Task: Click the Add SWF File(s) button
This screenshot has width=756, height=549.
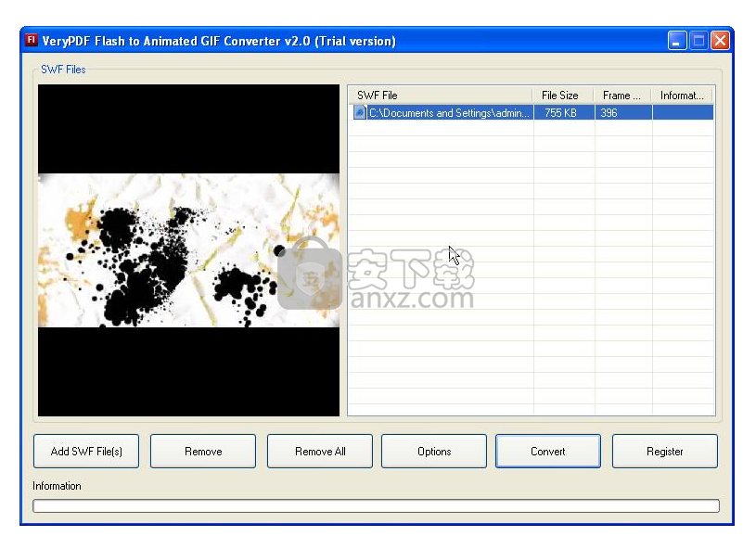Action: coord(86,451)
